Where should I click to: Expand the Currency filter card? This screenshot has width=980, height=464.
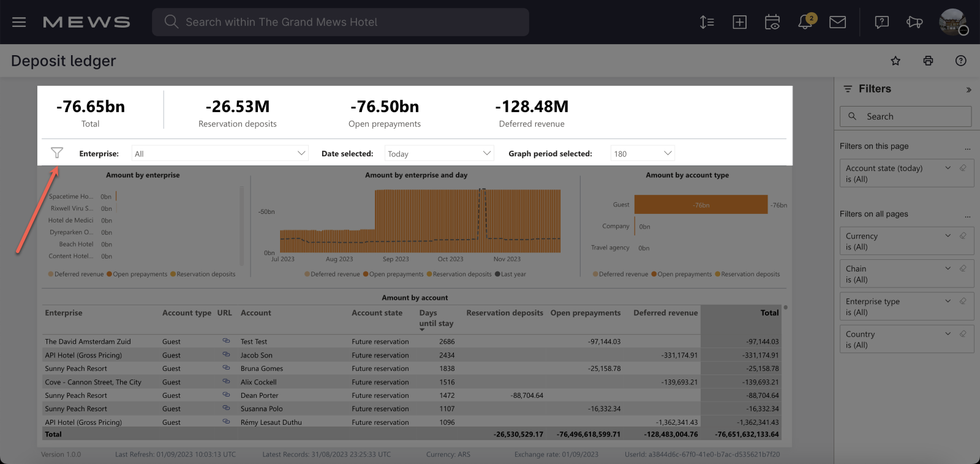click(x=948, y=236)
